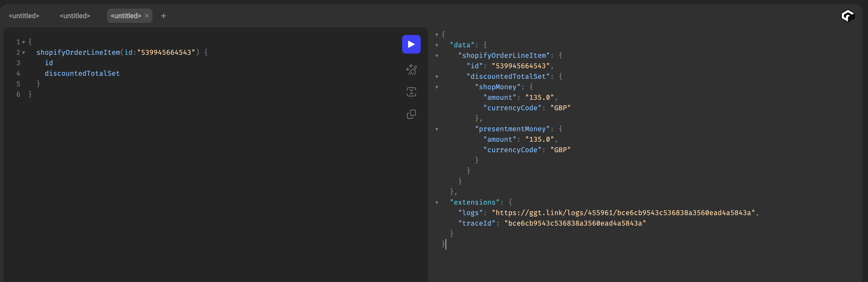Click the merge fragments icon
The width and height of the screenshot is (868, 282).
coord(411,92)
